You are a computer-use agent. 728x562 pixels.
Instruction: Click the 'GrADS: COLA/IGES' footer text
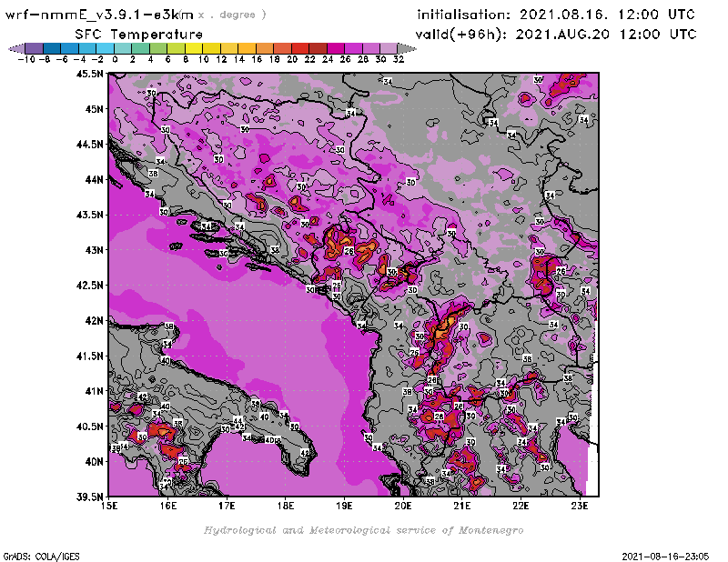coord(41,557)
